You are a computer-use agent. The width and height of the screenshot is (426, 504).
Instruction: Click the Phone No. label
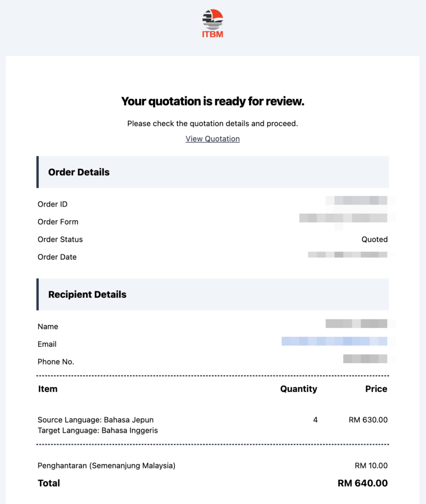click(56, 362)
